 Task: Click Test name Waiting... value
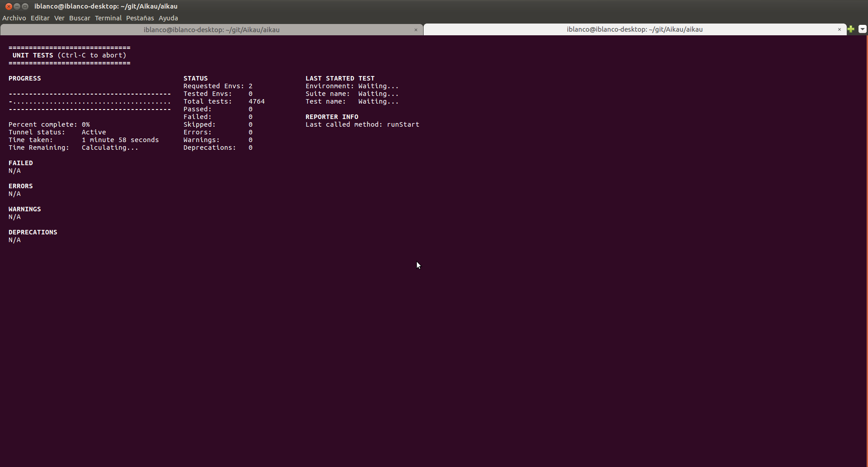click(x=379, y=101)
